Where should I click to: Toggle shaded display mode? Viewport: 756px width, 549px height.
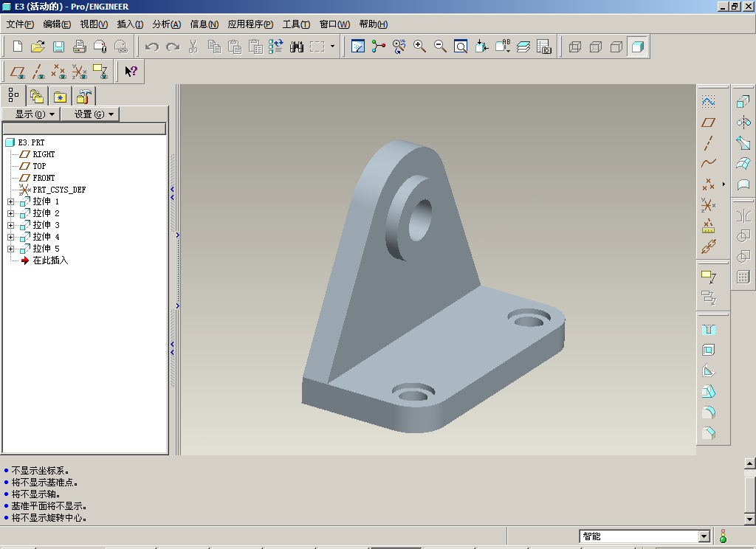point(637,46)
